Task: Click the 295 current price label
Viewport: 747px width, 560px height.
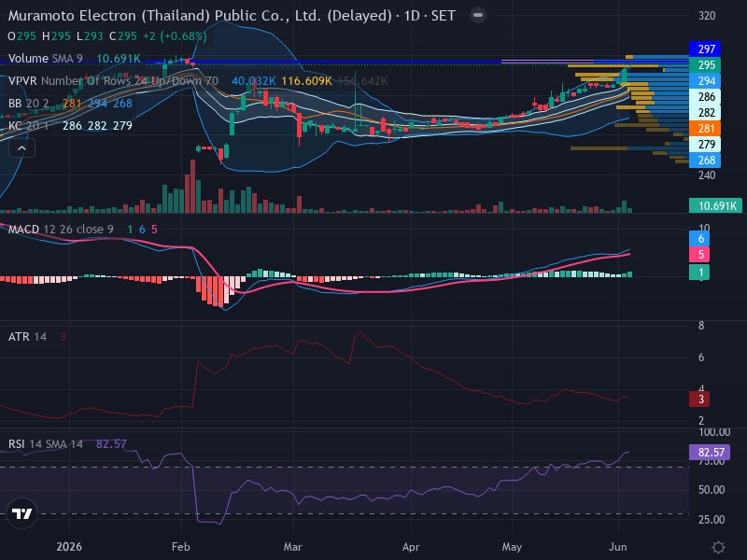Action: click(705, 64)
